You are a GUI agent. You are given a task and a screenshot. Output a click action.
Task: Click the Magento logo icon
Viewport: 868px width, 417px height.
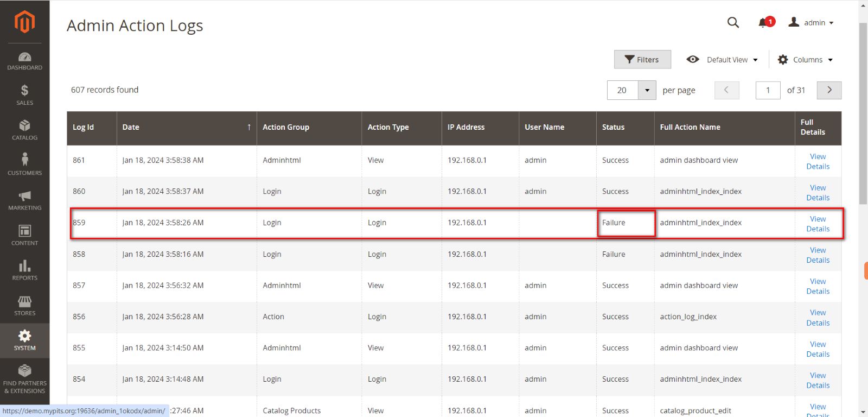[x=24, y=22]
